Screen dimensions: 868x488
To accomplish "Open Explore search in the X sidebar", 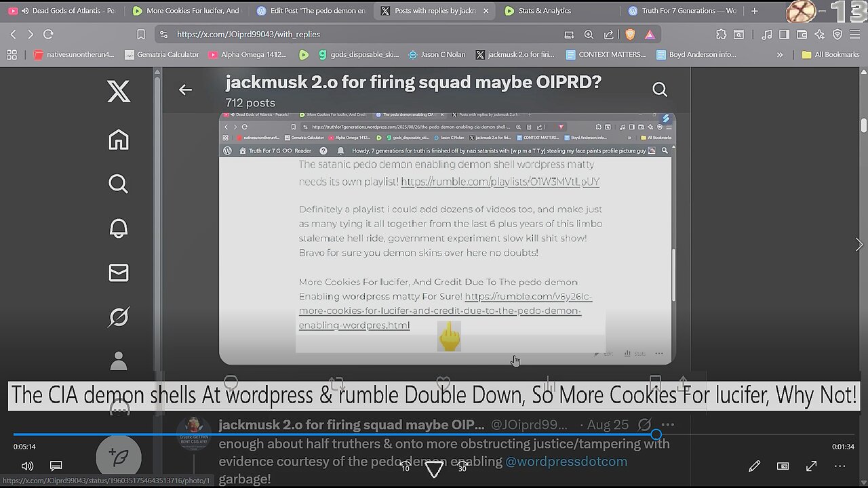I will pyautogui.click(x=119, y=184).
